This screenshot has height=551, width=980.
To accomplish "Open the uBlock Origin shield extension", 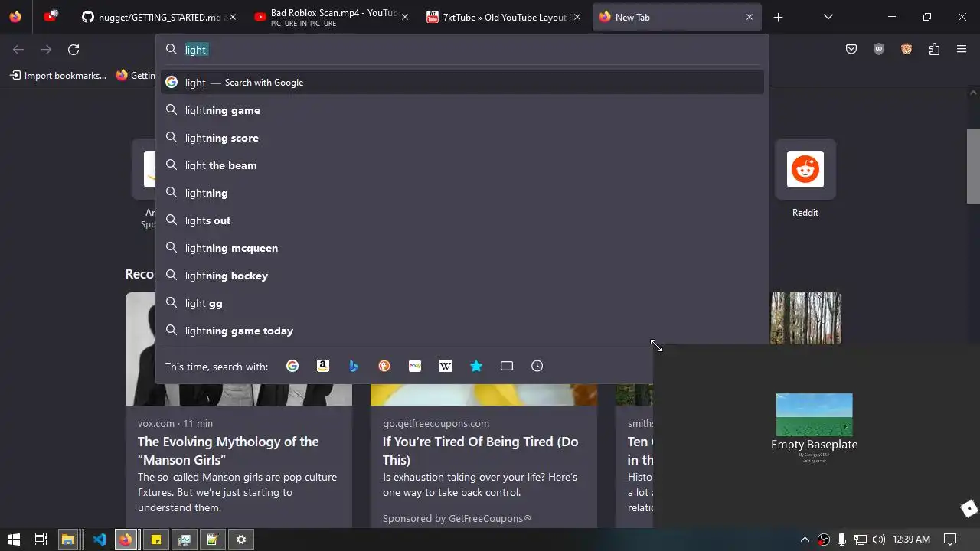I will click(879, 50).
